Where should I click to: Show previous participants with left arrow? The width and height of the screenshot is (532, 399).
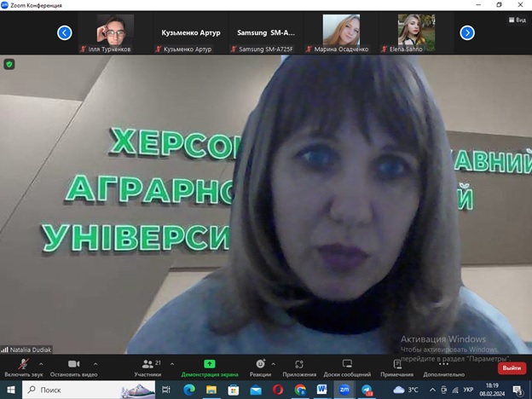click(65, 33)
